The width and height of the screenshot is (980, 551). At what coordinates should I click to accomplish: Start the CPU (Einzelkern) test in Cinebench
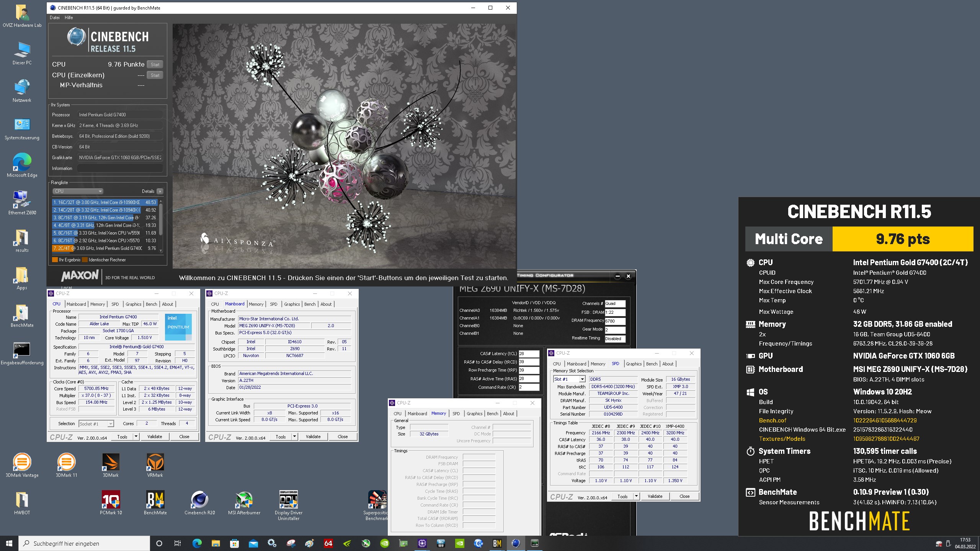[155, 75]
